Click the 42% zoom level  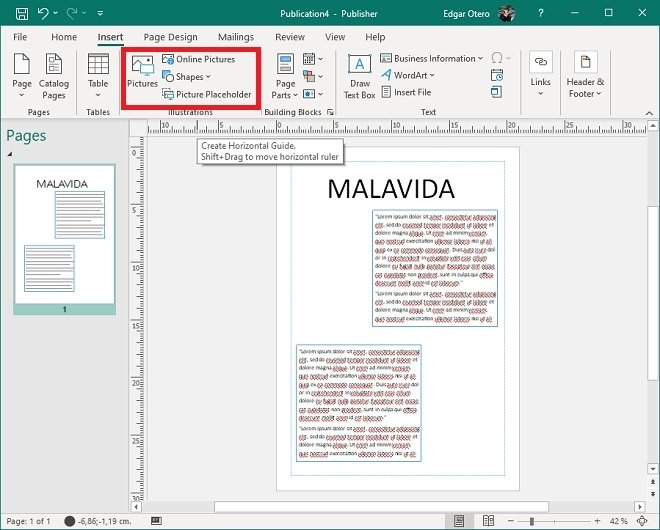[618, 521]
